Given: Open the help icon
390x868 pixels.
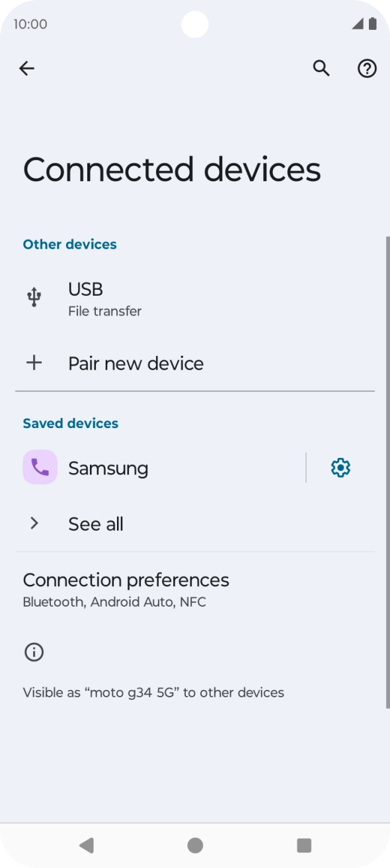Looking at the screenshot, I should click(367, 68).
